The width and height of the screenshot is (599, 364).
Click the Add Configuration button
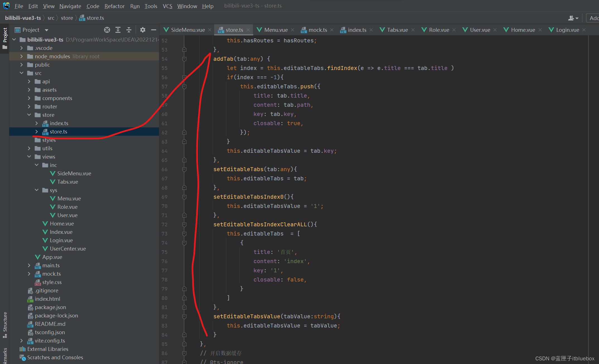click(x=593, y=18)
